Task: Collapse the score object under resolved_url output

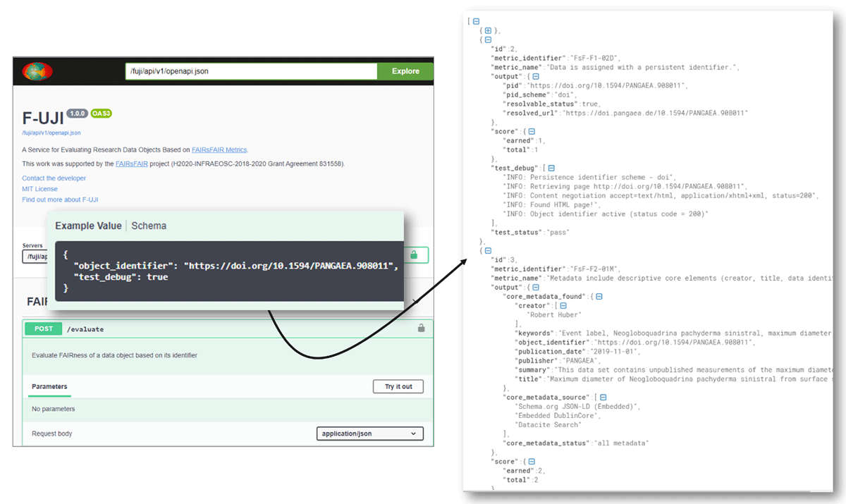Action: (532, 131)
